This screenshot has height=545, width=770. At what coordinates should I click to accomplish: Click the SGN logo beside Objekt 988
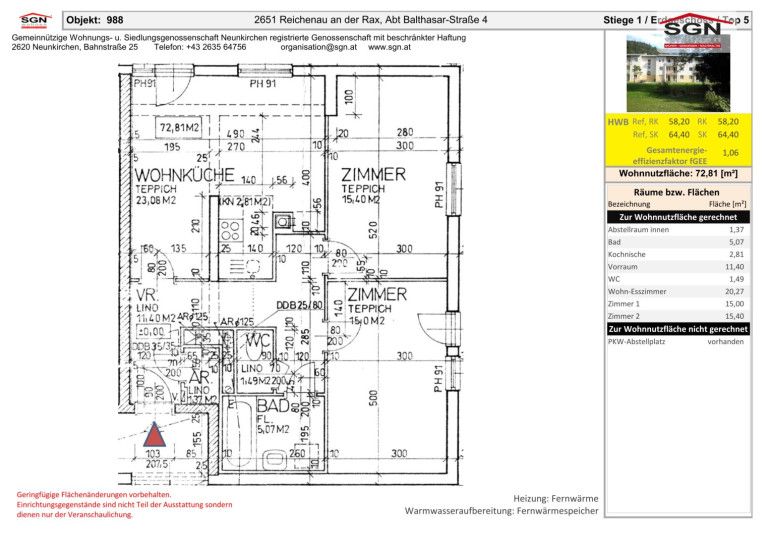pos(33,18)
